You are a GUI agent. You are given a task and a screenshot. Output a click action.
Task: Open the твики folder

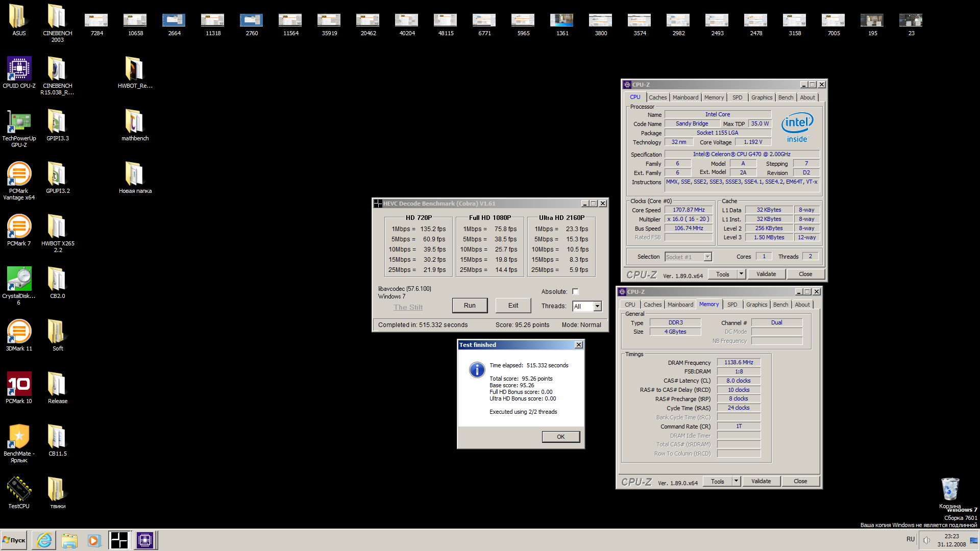[x=58, y=493]
